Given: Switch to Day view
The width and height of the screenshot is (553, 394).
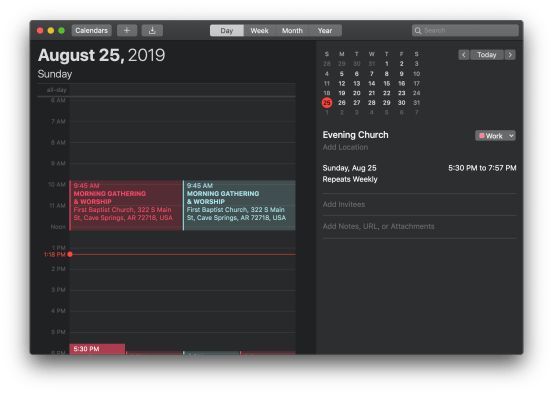Looking at the screenshot, I should [226, 30].
